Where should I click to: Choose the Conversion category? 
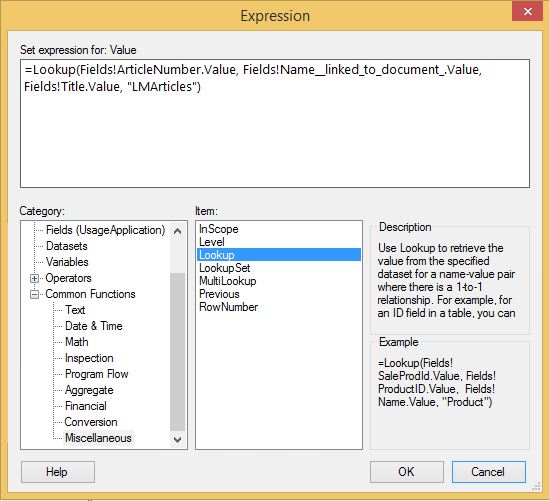[91, 422]
